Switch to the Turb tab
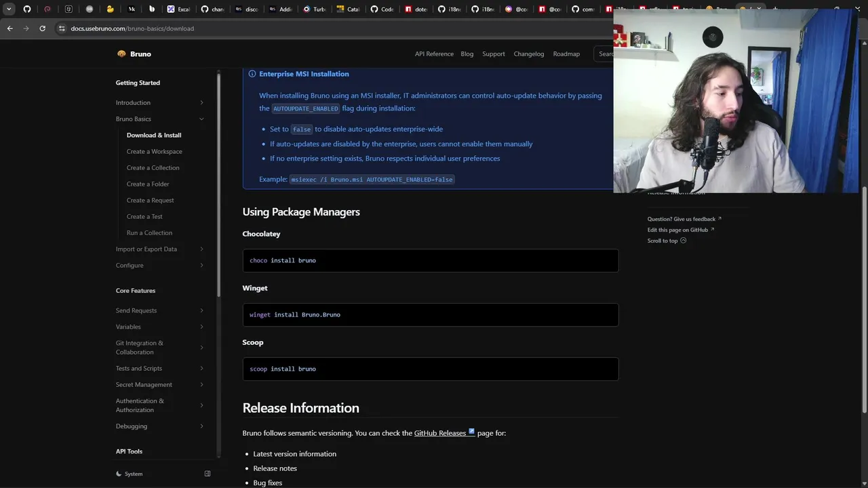Image resolution: width=868 pixels, height=488 pixels. pos(314,9)
